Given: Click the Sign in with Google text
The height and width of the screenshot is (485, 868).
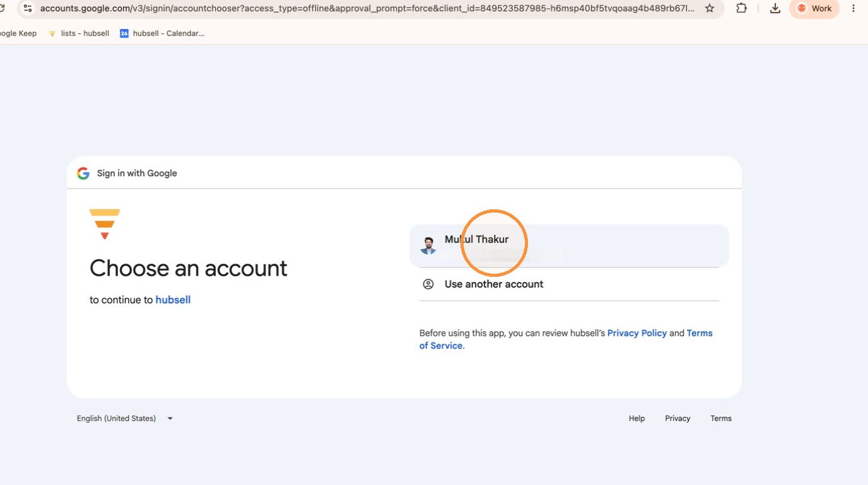Looking at the screenshot, I should pos(137,173).
